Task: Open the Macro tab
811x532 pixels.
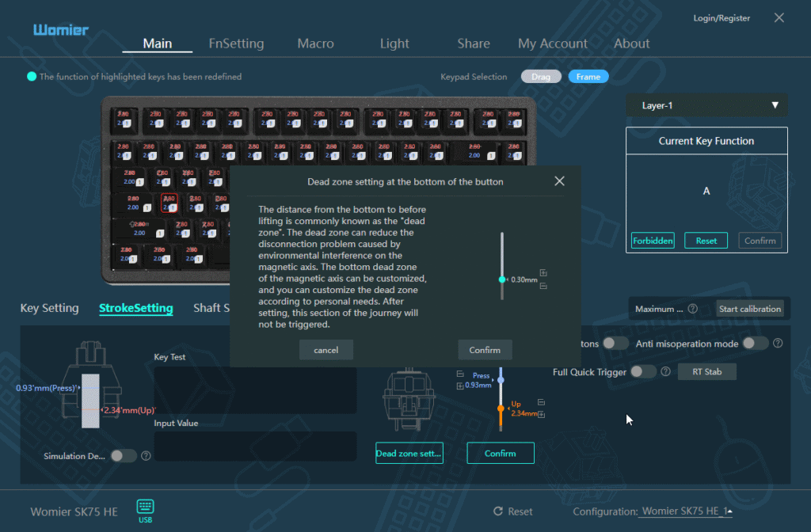Action: (315, 44)
